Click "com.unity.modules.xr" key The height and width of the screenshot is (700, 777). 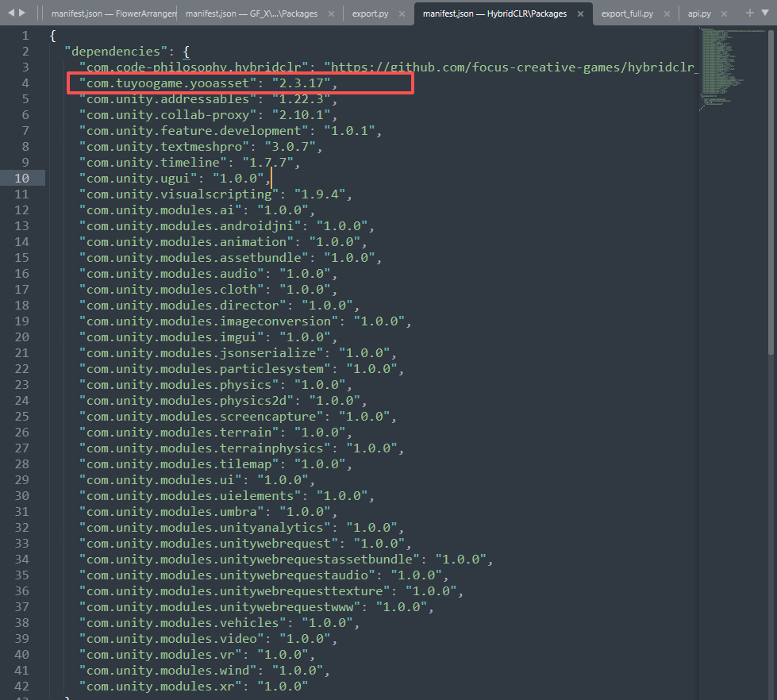click(x=160, y=686)
